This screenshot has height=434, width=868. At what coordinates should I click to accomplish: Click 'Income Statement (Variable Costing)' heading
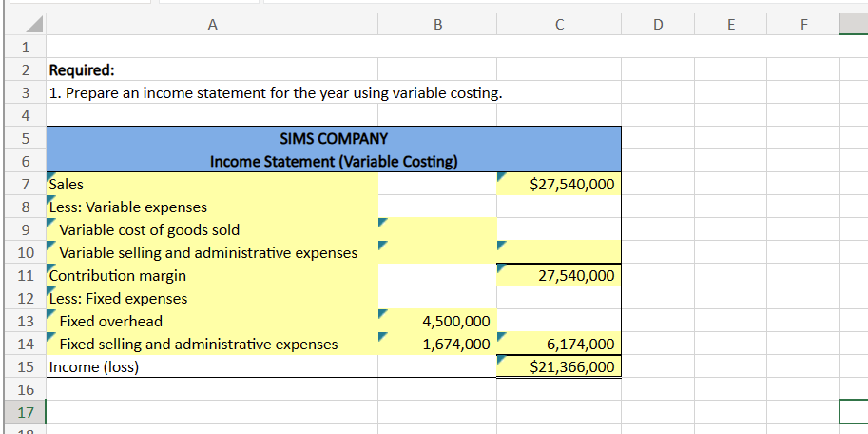click(x=334, y=161)
